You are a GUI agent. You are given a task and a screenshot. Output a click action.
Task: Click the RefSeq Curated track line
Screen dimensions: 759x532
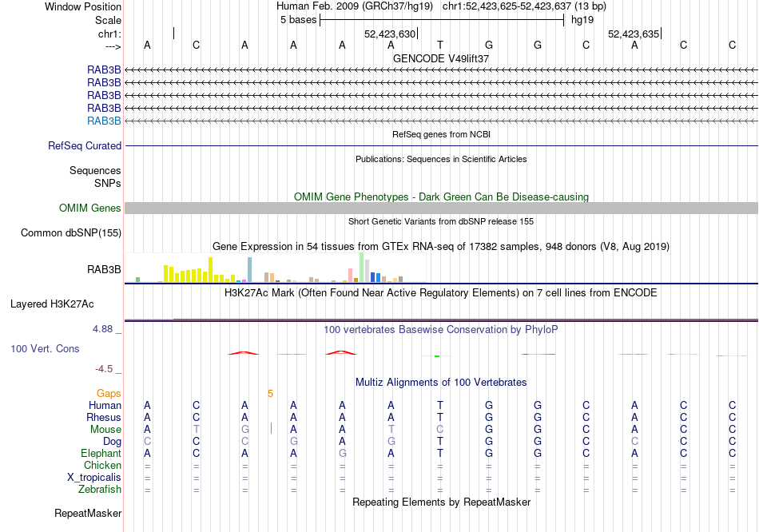coord(441,145)
